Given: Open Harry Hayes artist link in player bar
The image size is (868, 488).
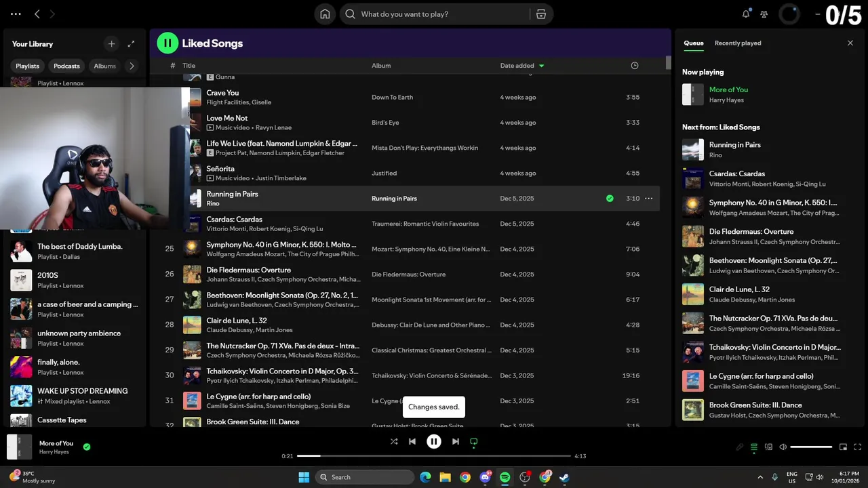Looking at the screenshot, I should coord(54,452).
